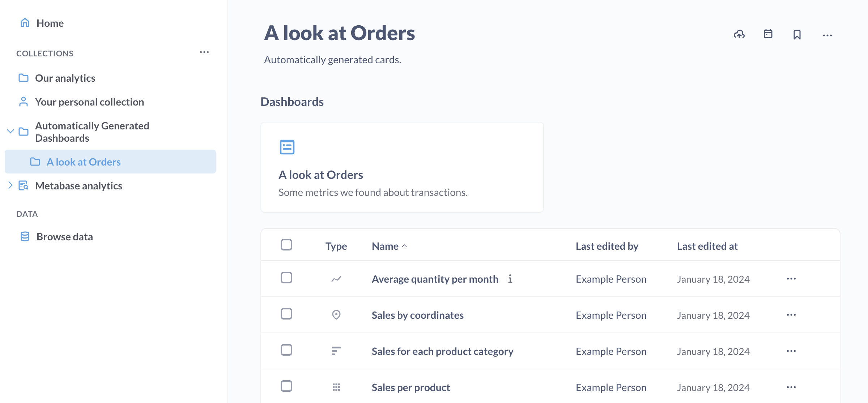Select checkbox for Sales for each product category
Image resolution: width=868 pixels, height=403 pixels.
[x=286, y=350]
